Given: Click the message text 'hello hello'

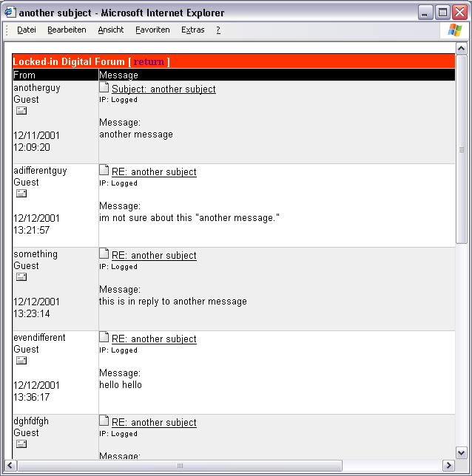Looking at the screenshot, I should coord(121,384).
